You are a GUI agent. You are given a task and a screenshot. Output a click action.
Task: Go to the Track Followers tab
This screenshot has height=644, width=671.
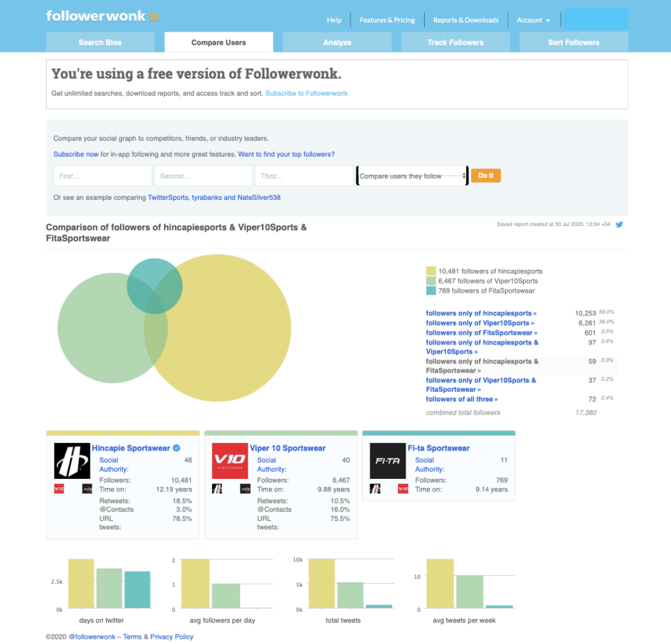pos(455,43)
